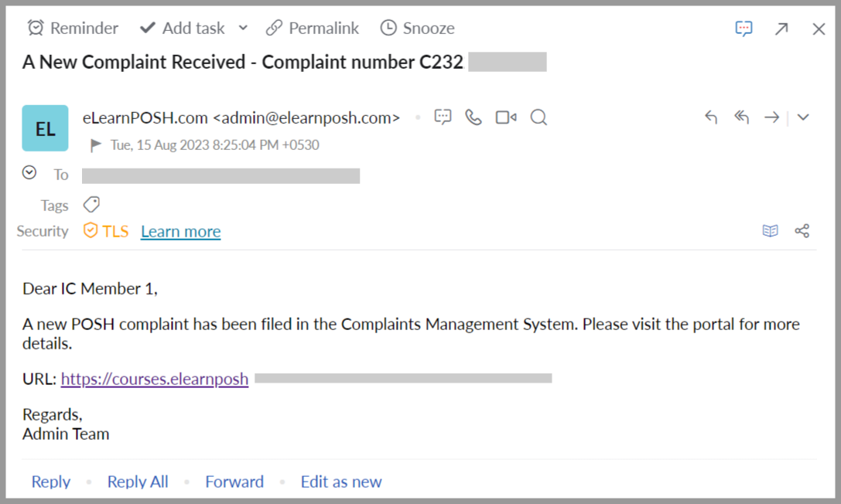Image resolution: width=841 pixels, height=504 pixels.
Task: Start video call with sender
Action: tap(506, 117)
